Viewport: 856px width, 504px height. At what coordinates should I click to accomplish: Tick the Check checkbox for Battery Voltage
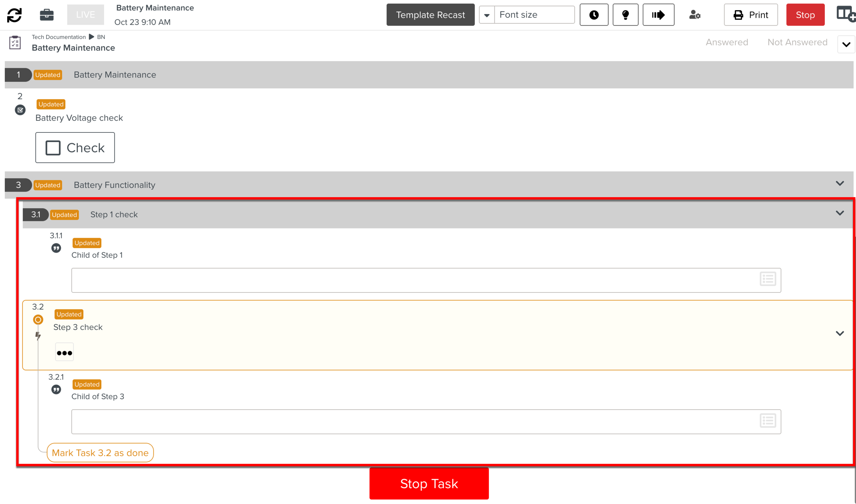coord(53,148)
